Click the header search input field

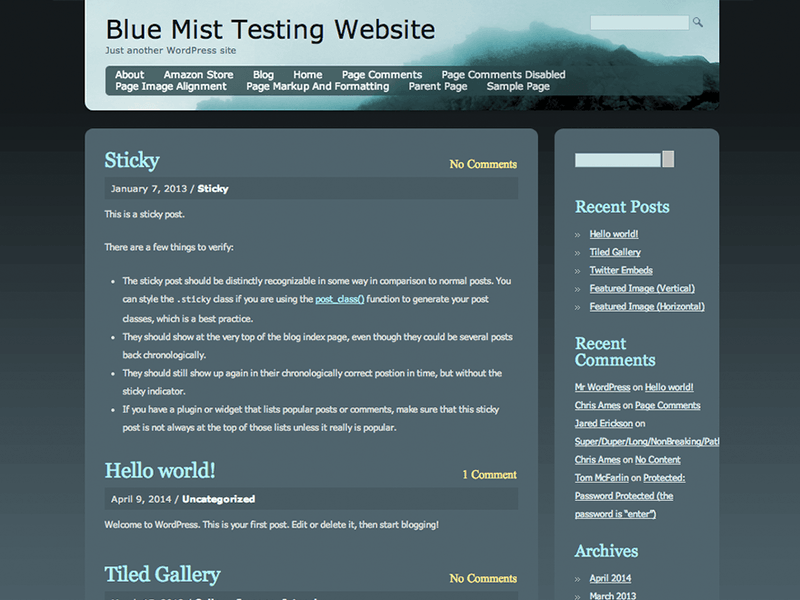pyautogui.click(x=640, y=22)
